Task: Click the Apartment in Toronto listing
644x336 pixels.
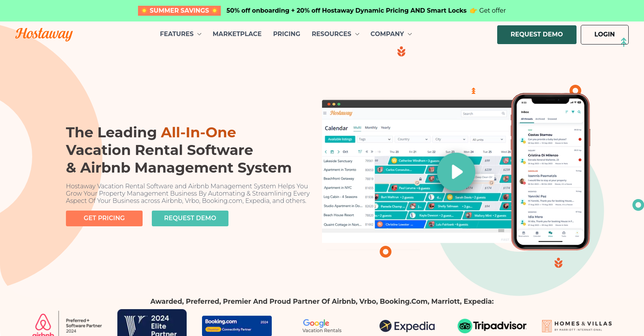Action: pos(340,170)
